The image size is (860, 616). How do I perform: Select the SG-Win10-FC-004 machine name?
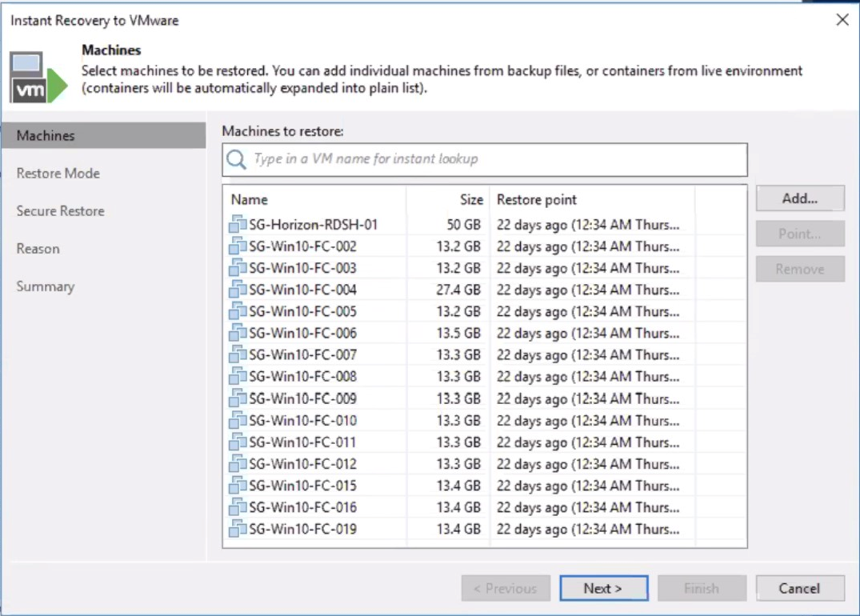pyautogui.click(x=302, y=290)
